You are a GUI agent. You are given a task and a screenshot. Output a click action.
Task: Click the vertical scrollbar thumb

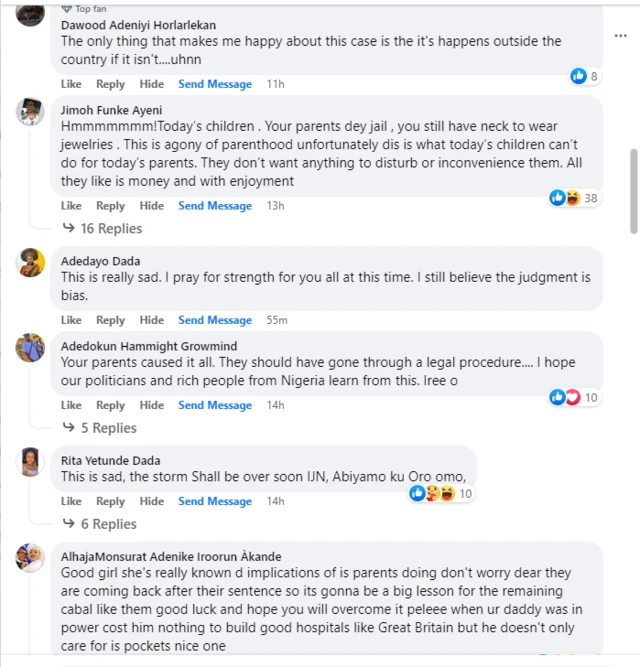point(633,190)
